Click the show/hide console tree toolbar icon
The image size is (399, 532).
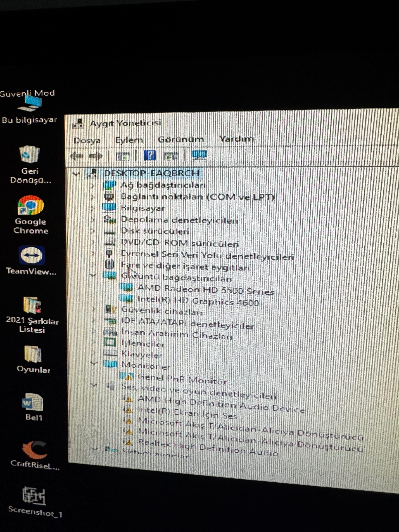tap(123, 156)
